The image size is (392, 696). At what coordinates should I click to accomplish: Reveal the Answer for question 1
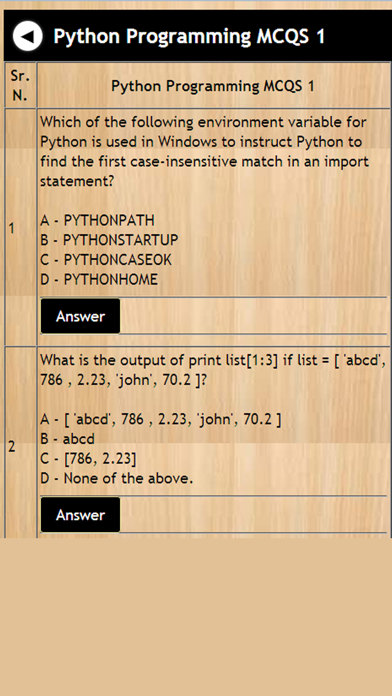(x=80, y=316)
